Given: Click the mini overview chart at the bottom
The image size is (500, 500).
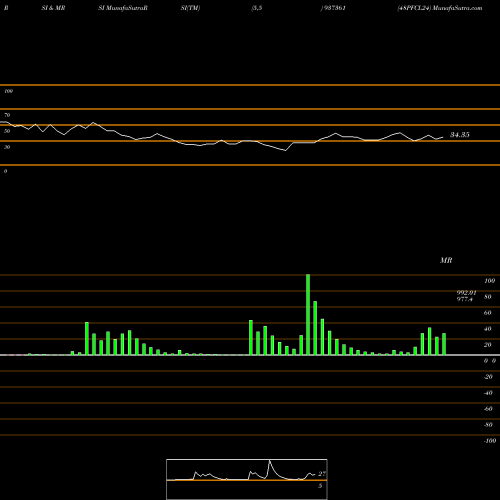Looking at the screenshot, I should [247, 479].
